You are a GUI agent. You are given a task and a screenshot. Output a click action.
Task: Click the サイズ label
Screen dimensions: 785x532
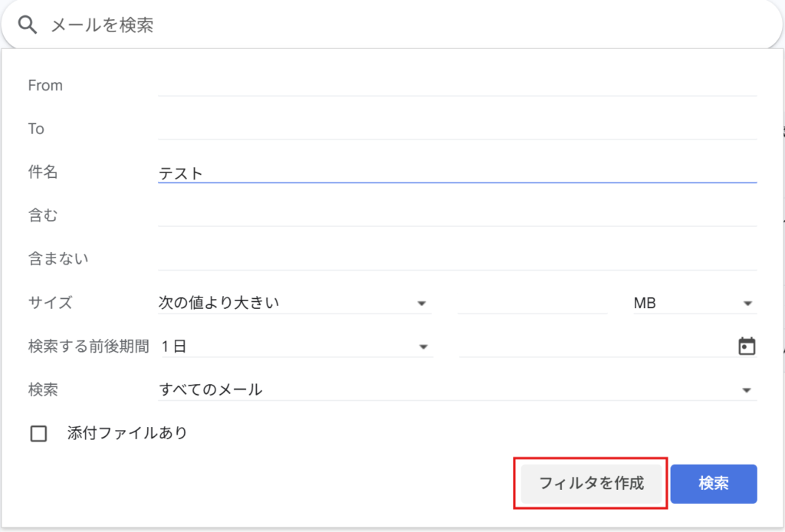(x=50, y=303)
